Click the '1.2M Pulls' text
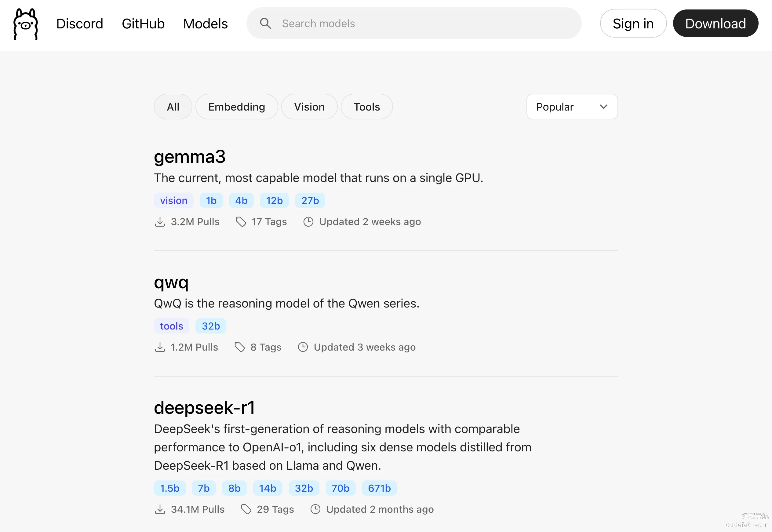 click(194, 347)
